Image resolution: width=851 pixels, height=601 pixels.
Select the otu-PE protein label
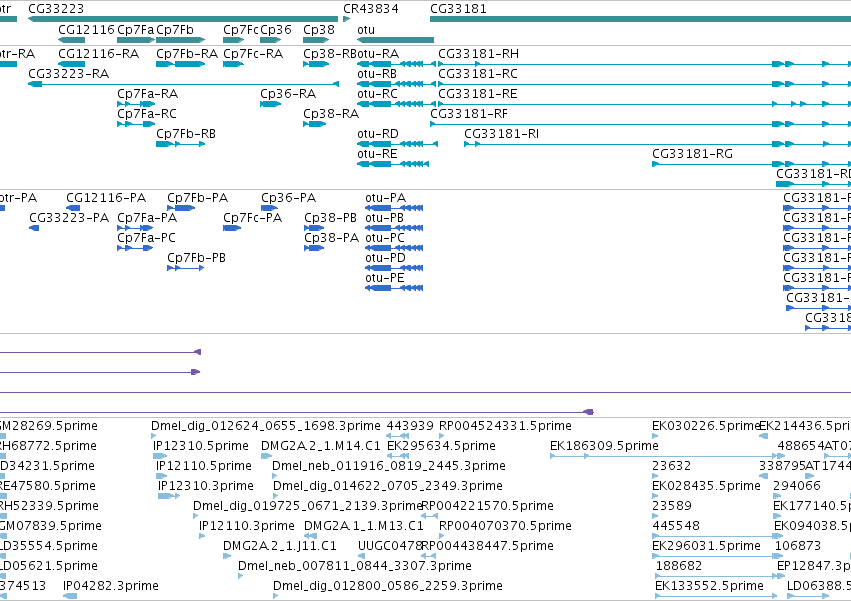pyautogui.click(x=385, y=279)
